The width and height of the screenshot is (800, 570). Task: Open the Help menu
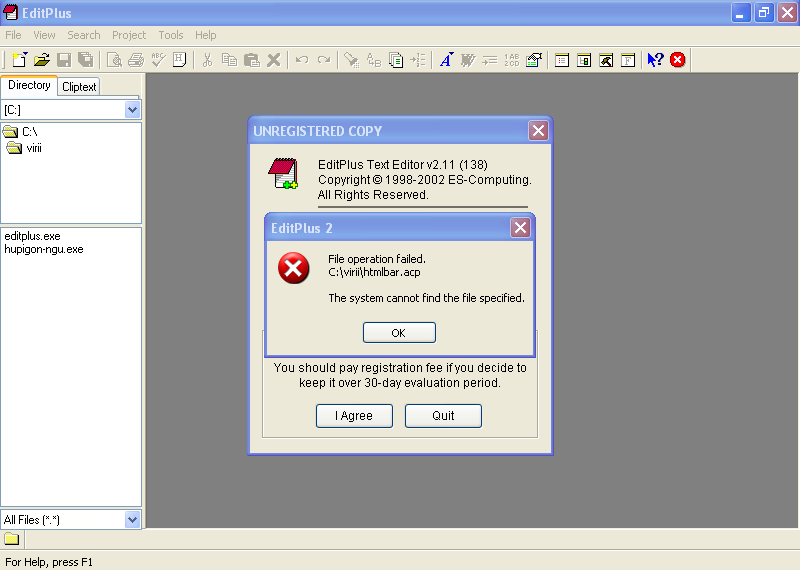pos(206,35)
